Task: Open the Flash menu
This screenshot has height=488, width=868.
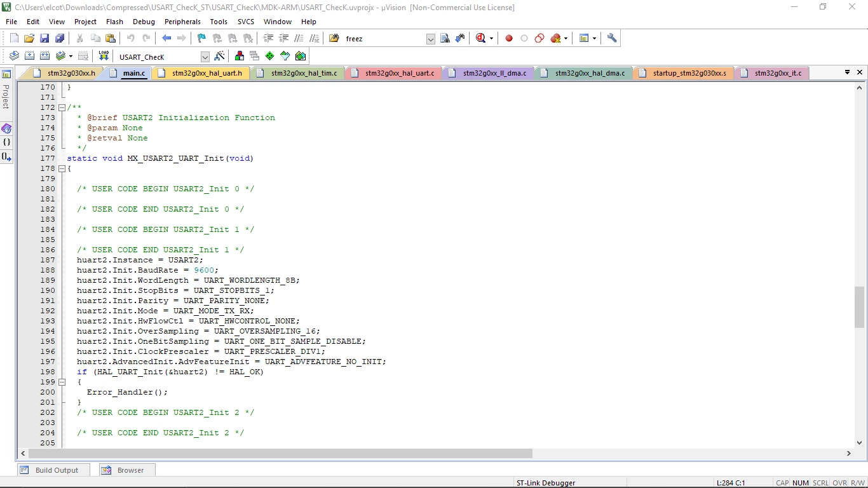Action: click(114, 22)
